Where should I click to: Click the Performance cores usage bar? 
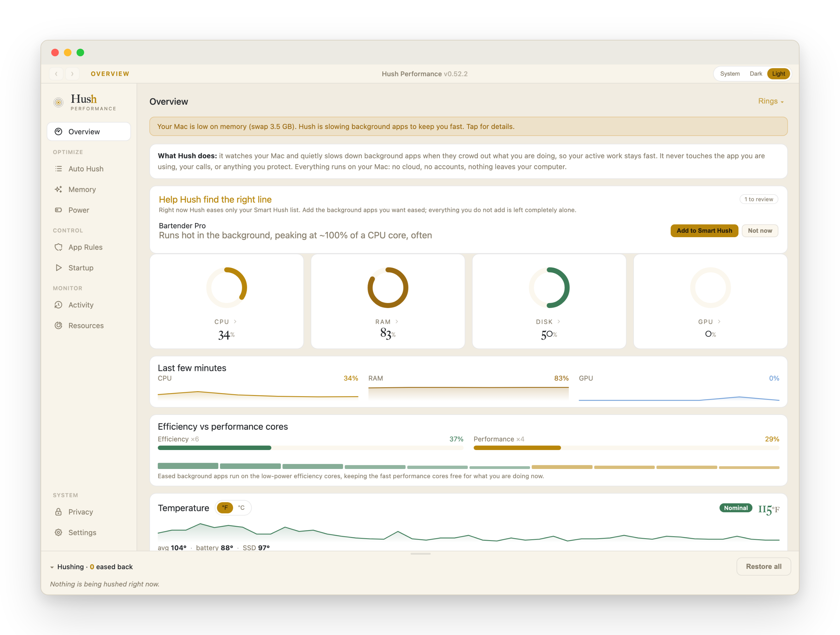coord(626,448)
